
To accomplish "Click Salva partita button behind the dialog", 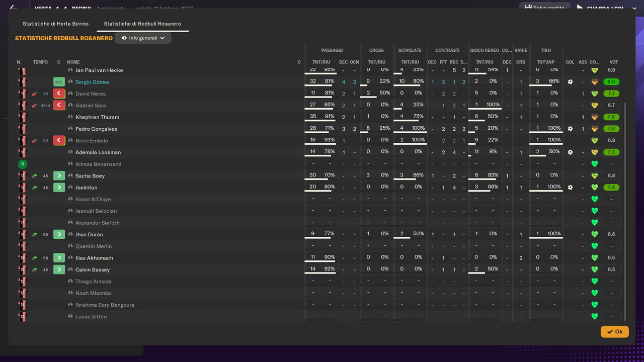I will point(545,7).
